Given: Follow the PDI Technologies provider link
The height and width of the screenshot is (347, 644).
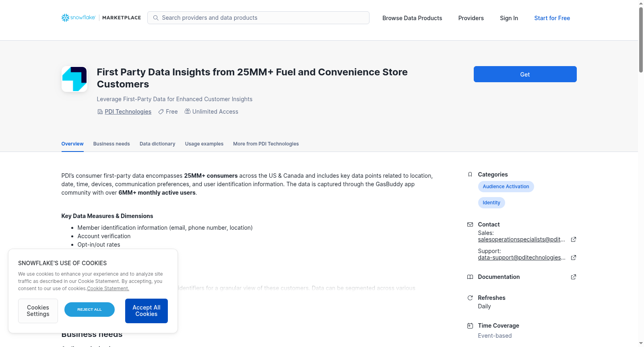Looking at the screenshot, I should pos(128,112).
